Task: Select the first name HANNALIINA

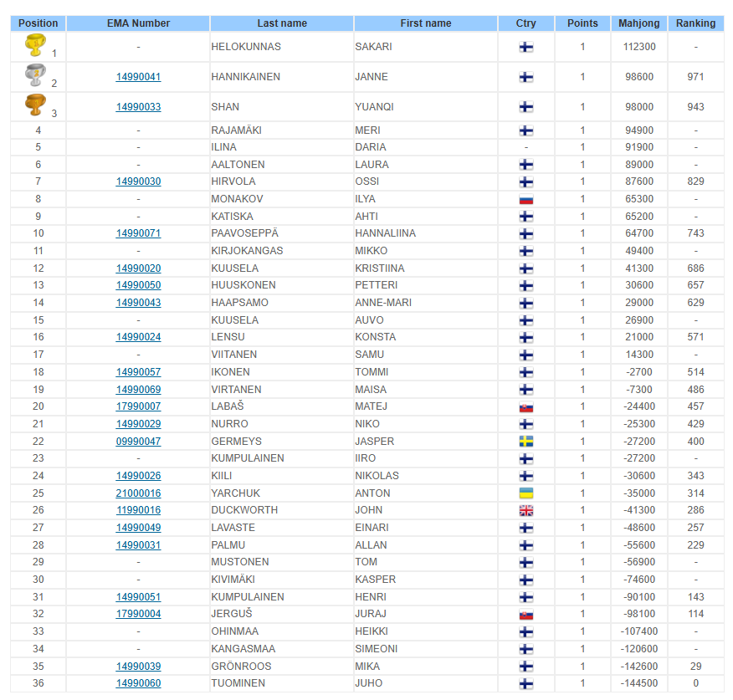Action: pyautogui.click(x=385, y=233)
